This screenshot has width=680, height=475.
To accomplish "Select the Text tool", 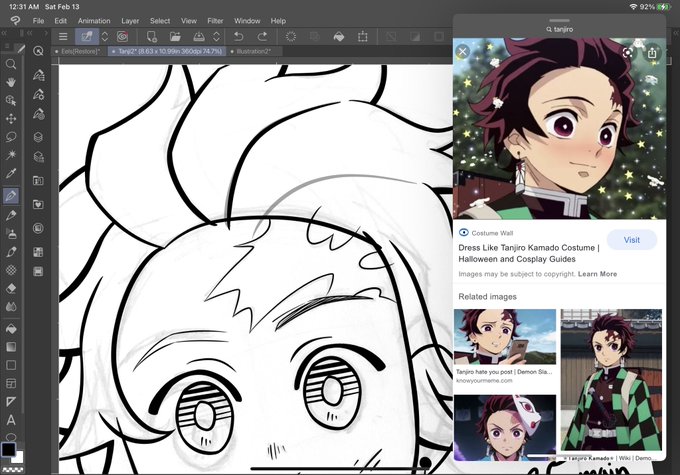I will 11,420.
